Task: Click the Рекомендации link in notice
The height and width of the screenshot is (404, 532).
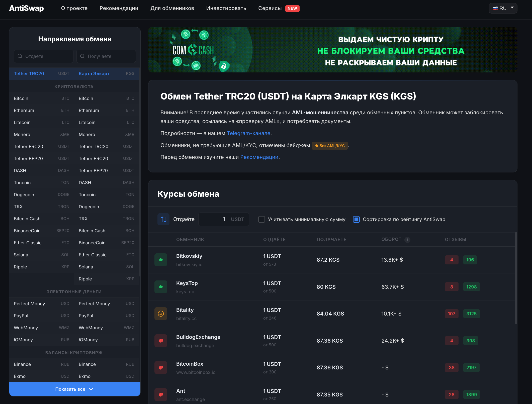Action: (259, 157)
